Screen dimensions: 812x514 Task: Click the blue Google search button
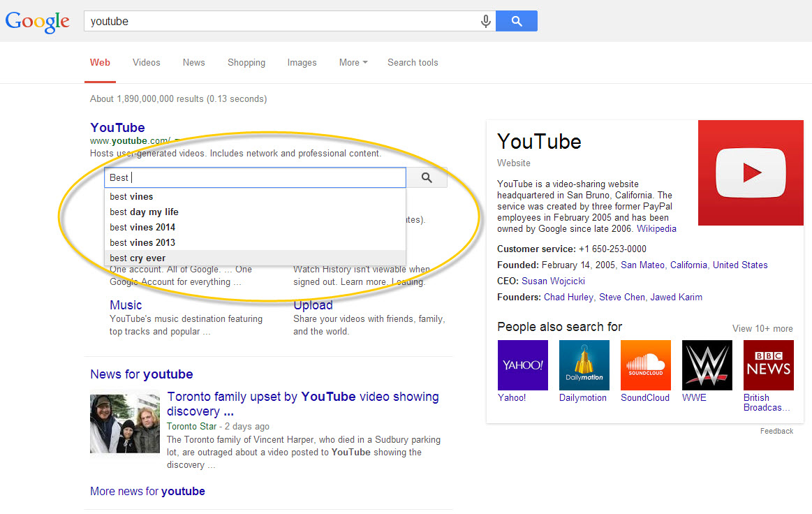click(516, 22)
